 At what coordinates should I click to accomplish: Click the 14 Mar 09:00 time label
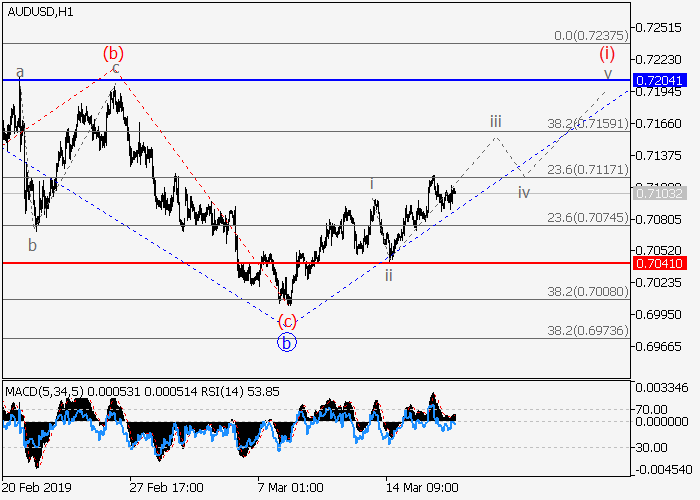tap(423, 488)
